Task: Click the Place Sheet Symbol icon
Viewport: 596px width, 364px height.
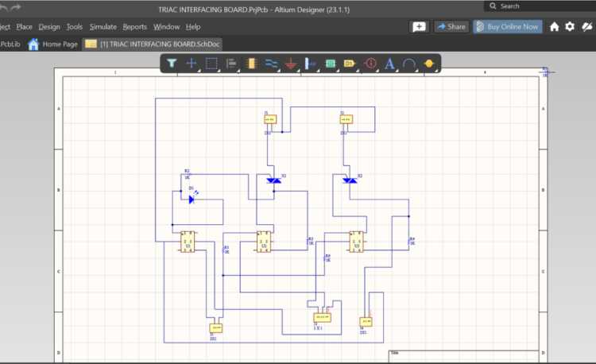Action: pos(330,63)
